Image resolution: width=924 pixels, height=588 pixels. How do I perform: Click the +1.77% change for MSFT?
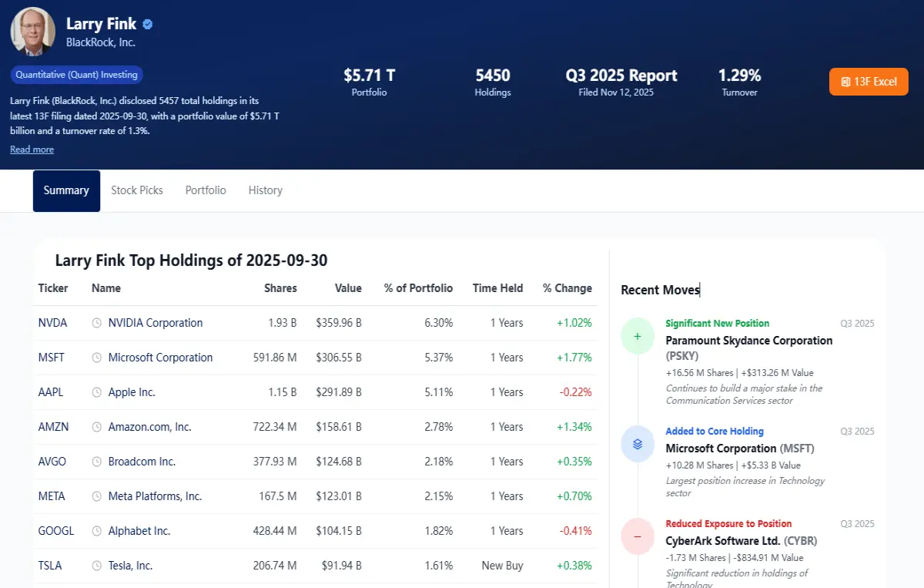(x=574, y=358)
